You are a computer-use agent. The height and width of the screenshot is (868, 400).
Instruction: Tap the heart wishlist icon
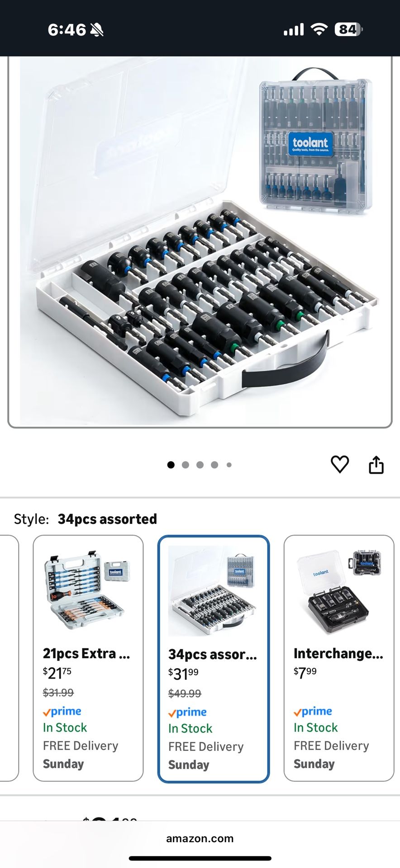pyautogui.click(x=340, y=464)
